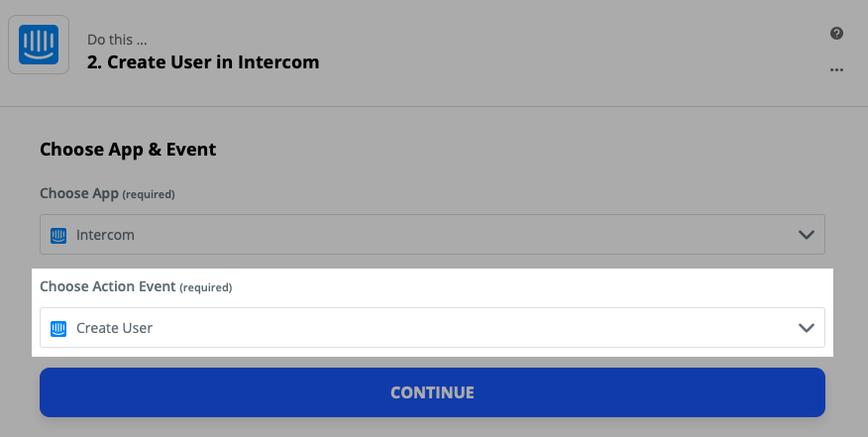This screenshot has width=868, height=437.
Task: Click the 'Choose Action Event' field label
Action: (x=108, y=286)
